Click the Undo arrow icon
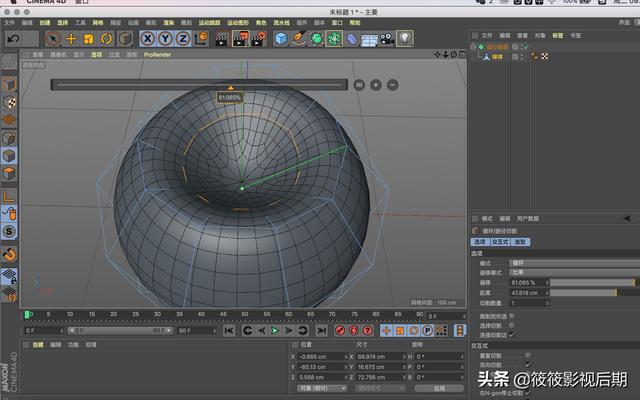The width and height of the screenshot is (640, 400). [x=14, y=38]
